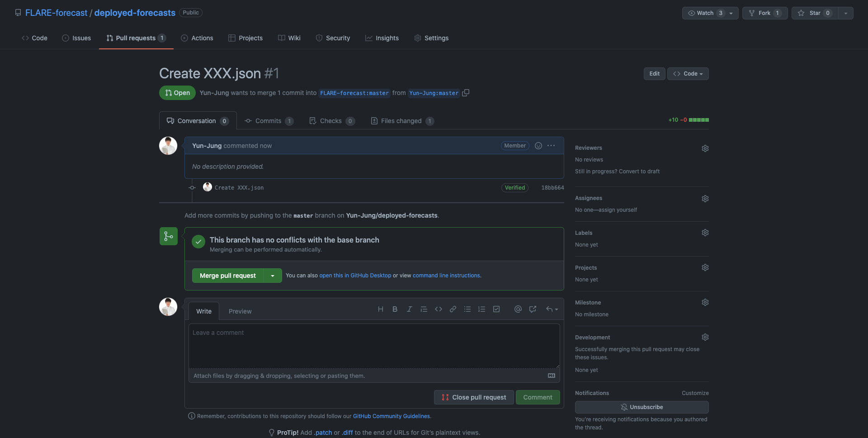Insert a bulleted list

tap(467, 309)
